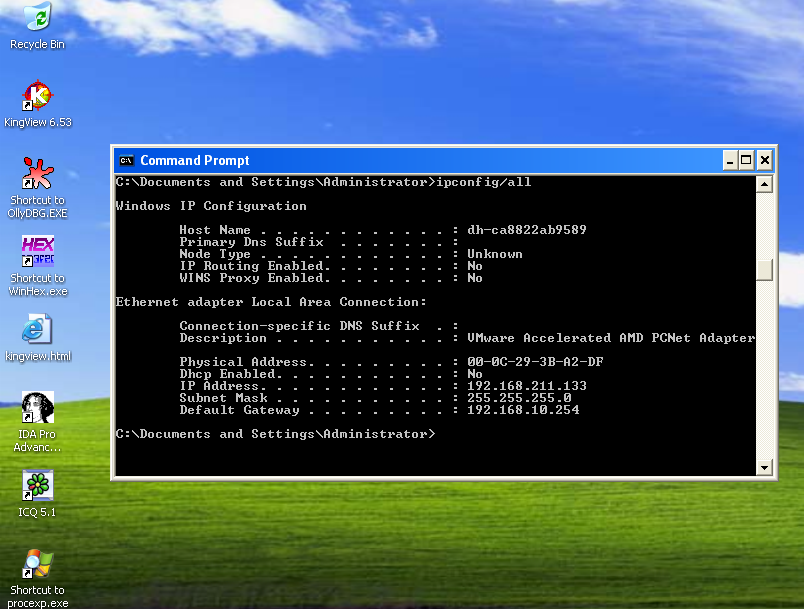804x609 pixels.
Task: Minimize the Command Prompt window
Action: [x=730, y=160]
